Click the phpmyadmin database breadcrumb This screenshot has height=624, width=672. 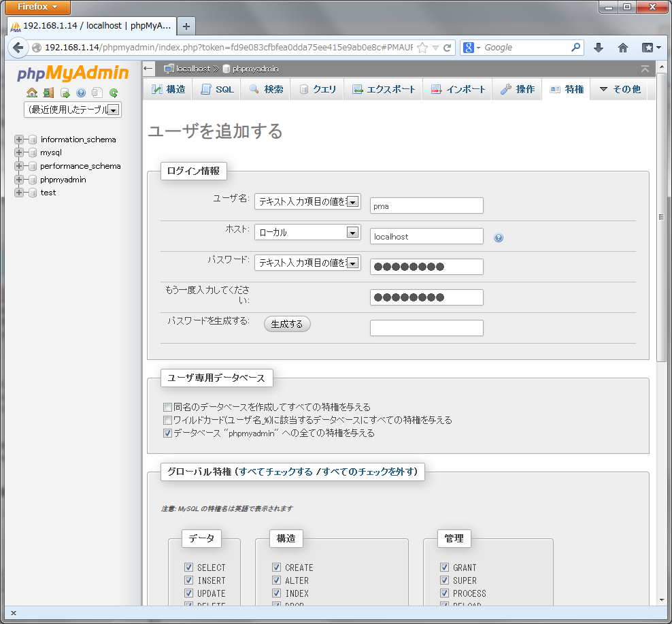click(x=251, y=69)
